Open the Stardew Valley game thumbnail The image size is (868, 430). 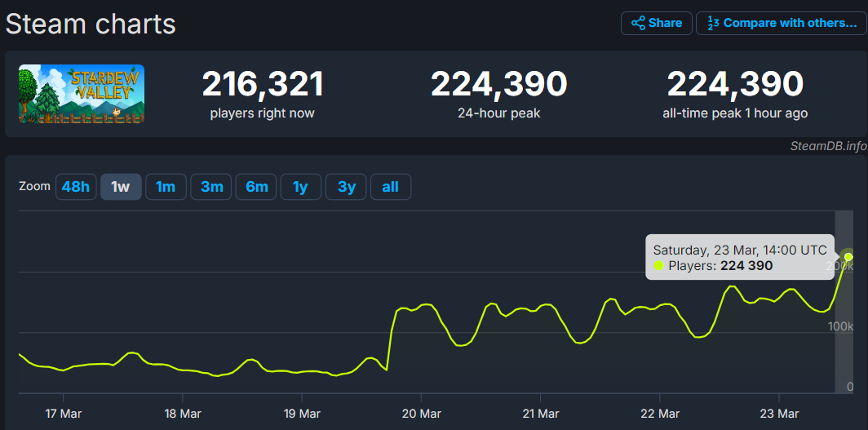[x=82, y=94]
